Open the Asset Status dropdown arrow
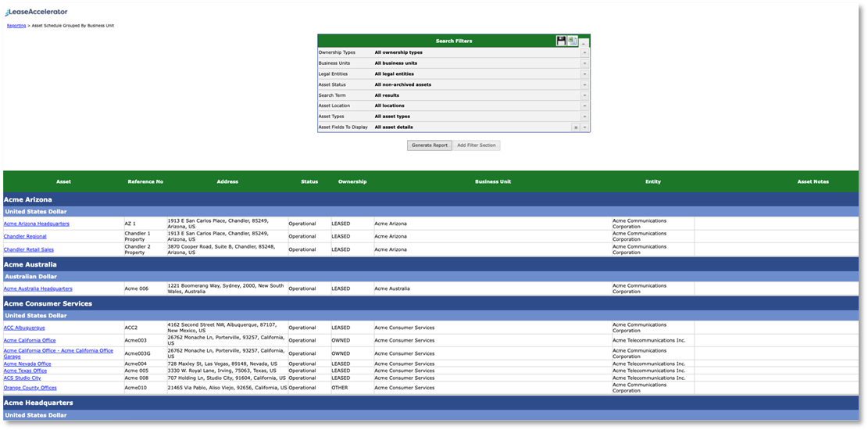The image size is (868, 430). (x=584, y=84)
